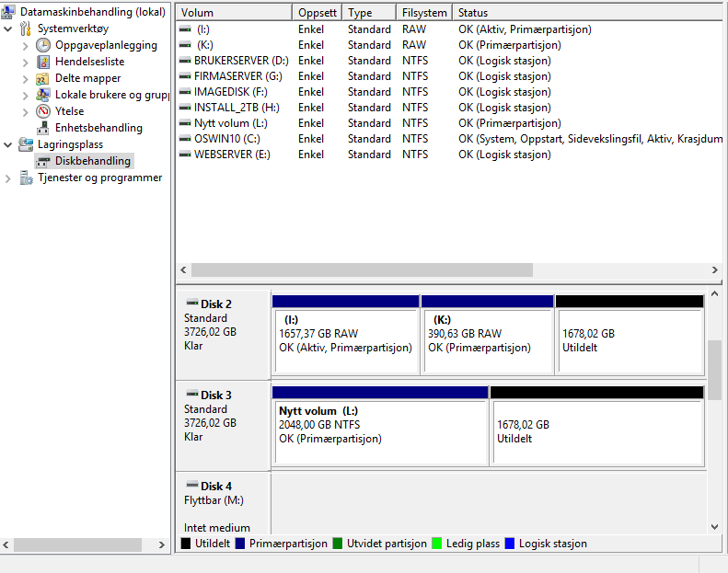The image size is (728, 573).
Task: Sort by the Type column header
Action: [x=369, y=13]
